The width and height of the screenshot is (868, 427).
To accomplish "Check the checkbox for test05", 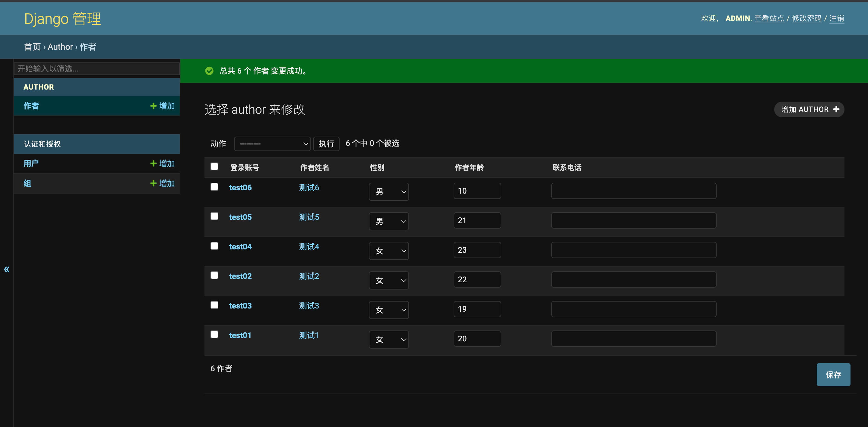I will click(214, 216).
